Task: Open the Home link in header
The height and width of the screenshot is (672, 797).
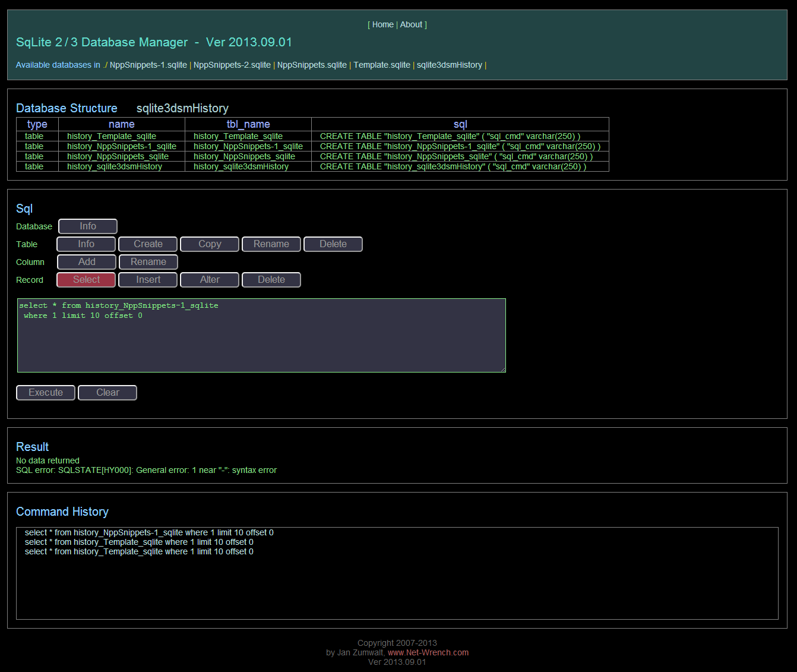Action: coord(382,24)
